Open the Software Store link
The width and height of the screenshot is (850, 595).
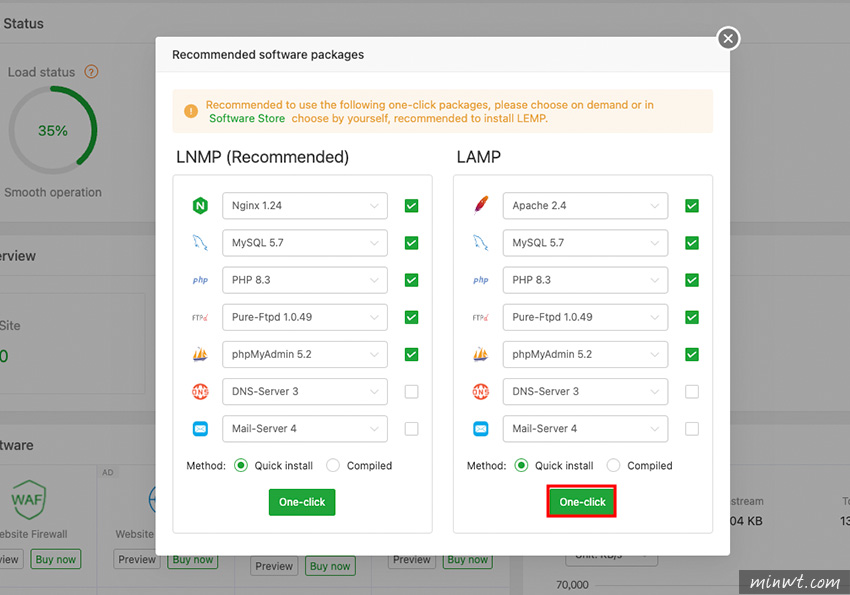[x=247, y=119]
